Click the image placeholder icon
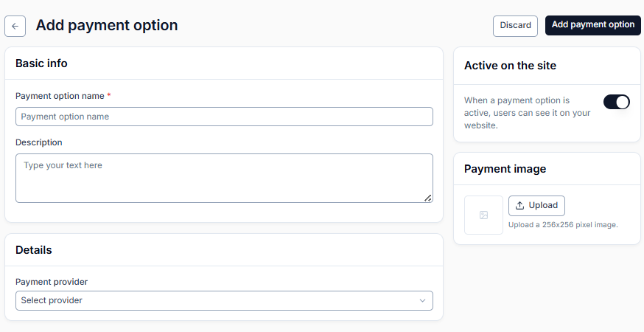 (483, 215)
